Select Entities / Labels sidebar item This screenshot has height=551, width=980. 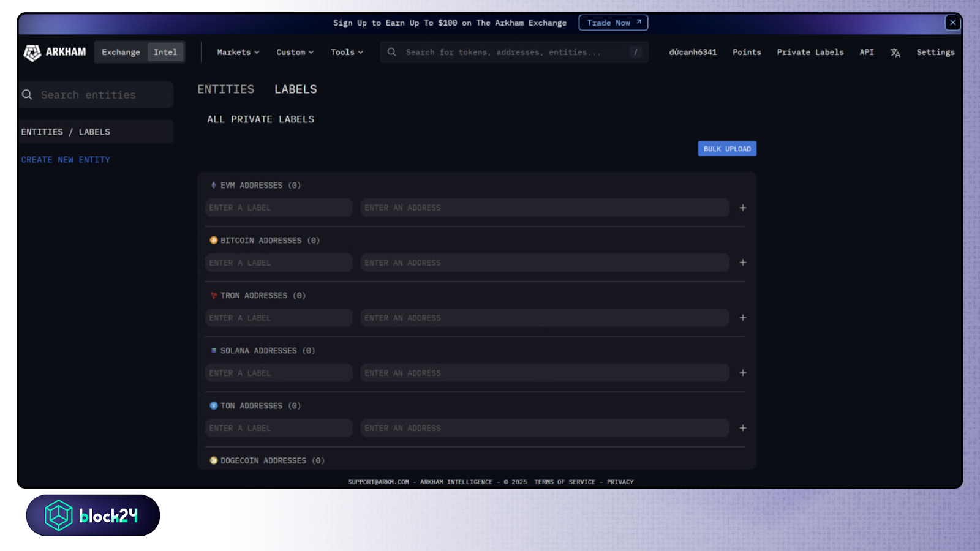click(x=96, y=132)
